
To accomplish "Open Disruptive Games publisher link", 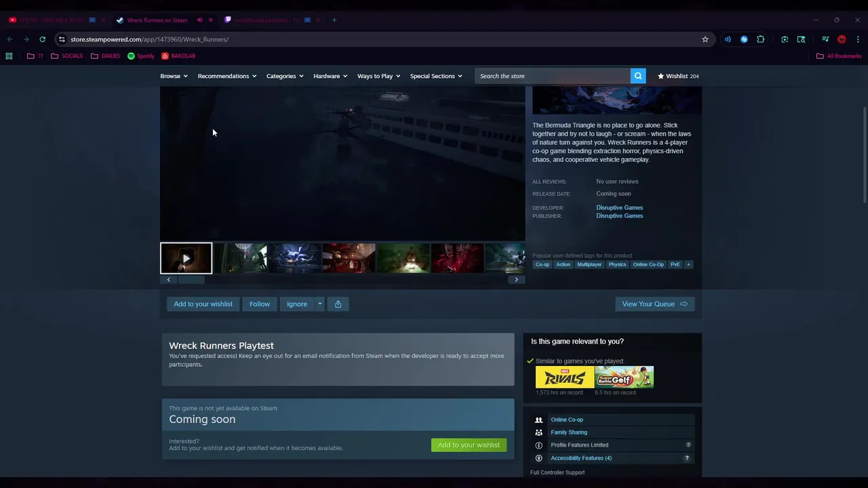I will point(619,216).
